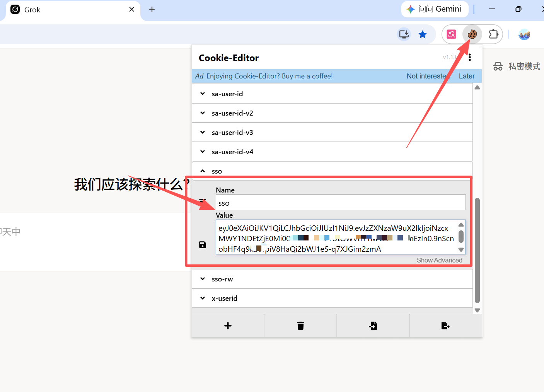Open a new browser tab
This screenshot has width=544, height=392.
(152, 9)
